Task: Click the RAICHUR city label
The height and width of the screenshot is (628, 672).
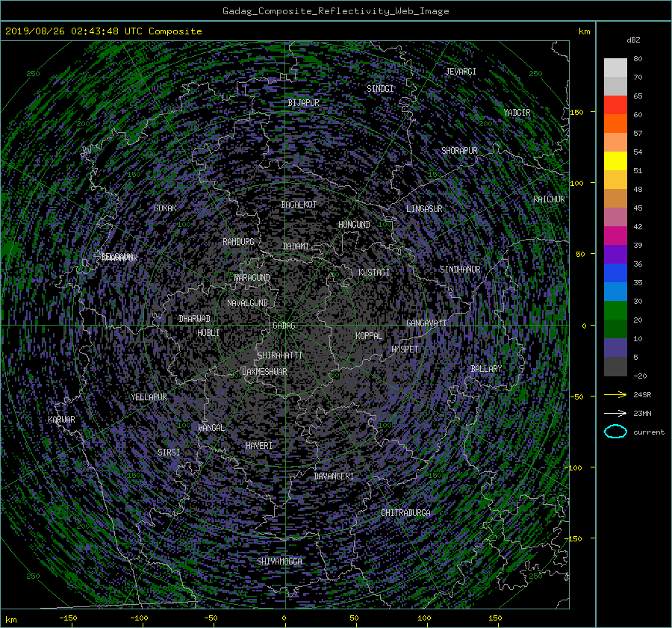Action: tap(549, 199)
